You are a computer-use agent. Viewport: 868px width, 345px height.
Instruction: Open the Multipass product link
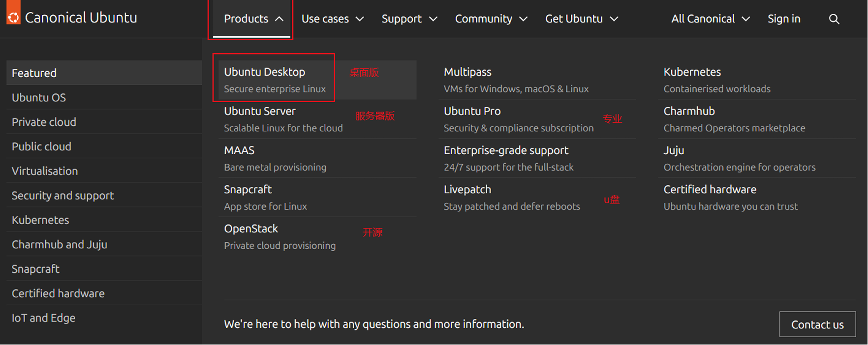467,72
